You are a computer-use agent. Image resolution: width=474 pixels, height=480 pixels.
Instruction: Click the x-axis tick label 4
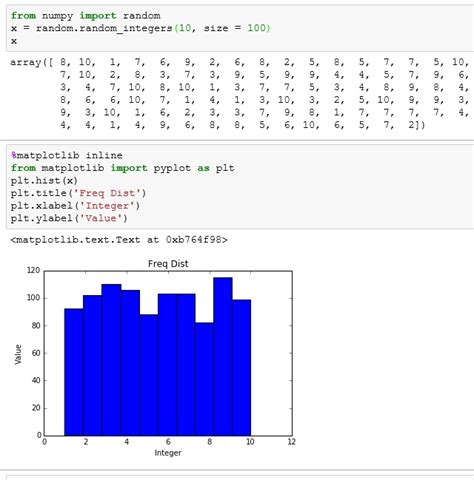(x=127, y=442)
